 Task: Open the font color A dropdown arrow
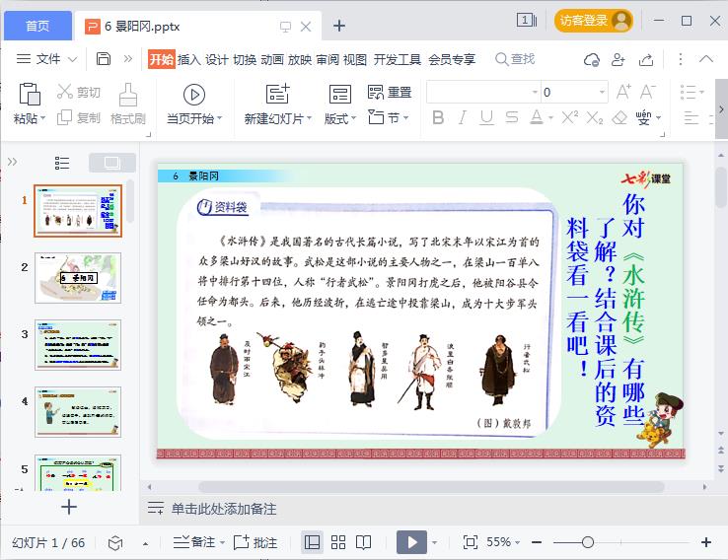click(551, 118)
